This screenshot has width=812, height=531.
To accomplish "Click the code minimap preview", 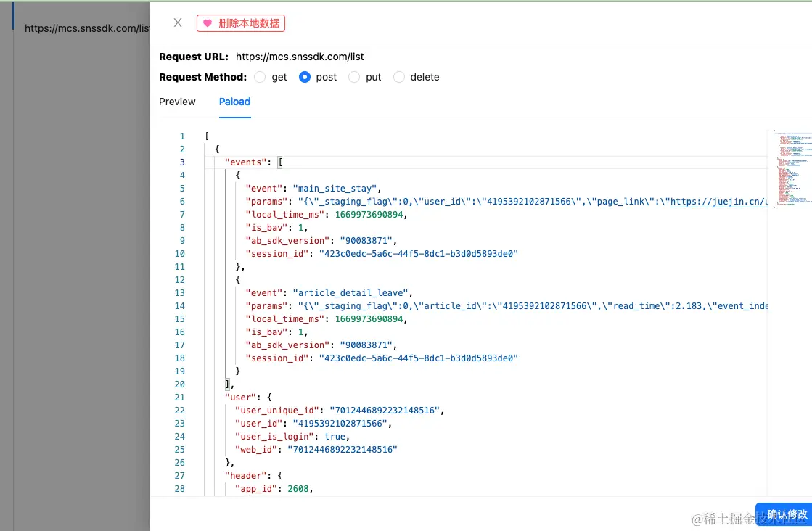I will (x=790, y=168).
